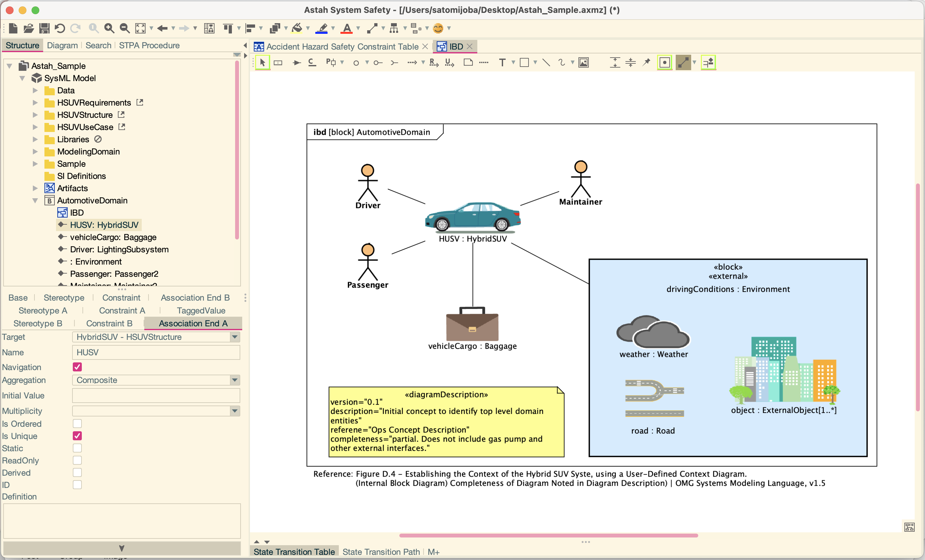Viewport: 925px width, 560px height.
Task: Open the Multiplicity dropdown
Action: point(234,411)
